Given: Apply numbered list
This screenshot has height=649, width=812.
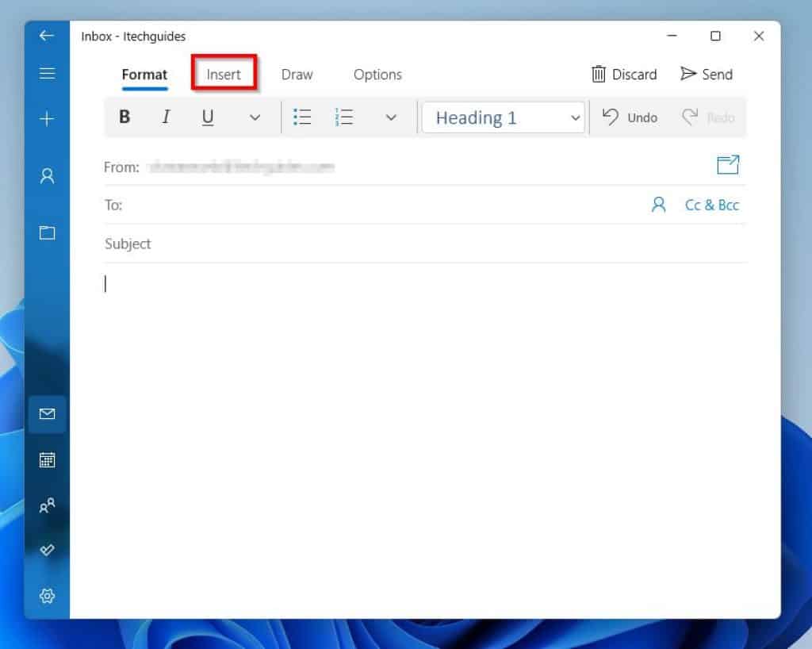Looking at the screenshot, I should coord(344,117).
